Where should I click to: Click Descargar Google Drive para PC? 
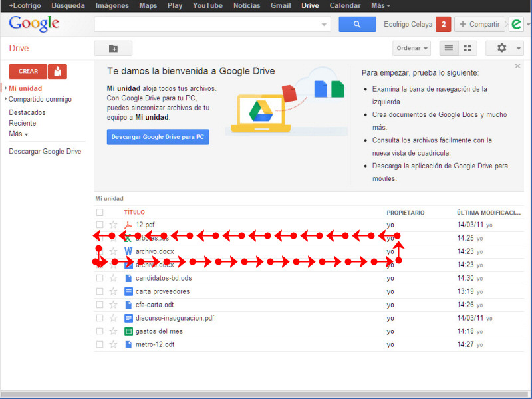tap(158, 137)
